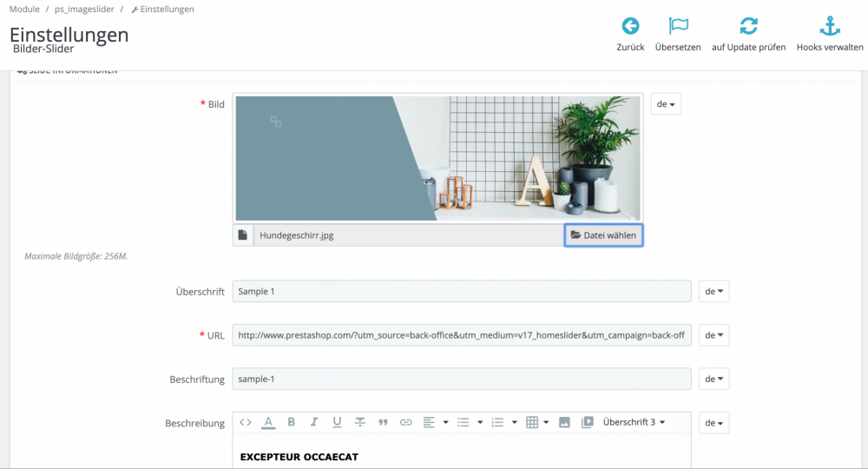This screenshot has height=469, width=868.
Task: Click the Einstellungen breadcrumb item
Action: pos(163,9)
